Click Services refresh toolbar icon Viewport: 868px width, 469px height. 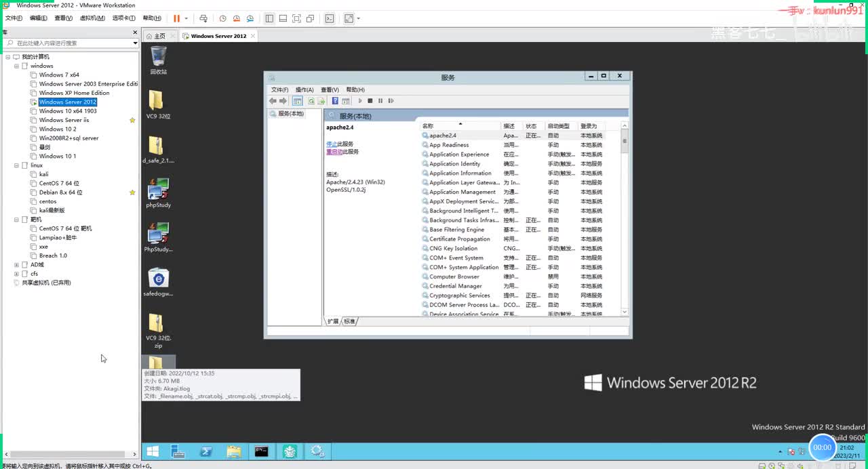click(312, 101)
